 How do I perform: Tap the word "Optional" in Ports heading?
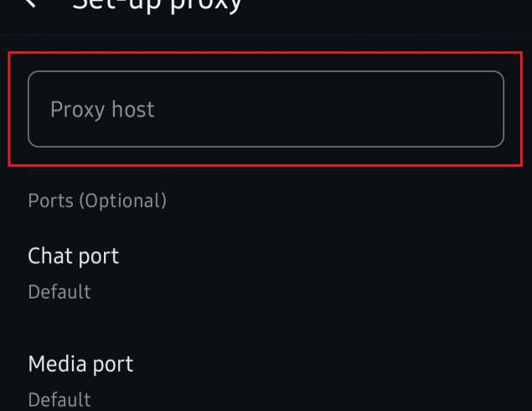[x=122, y=201]
